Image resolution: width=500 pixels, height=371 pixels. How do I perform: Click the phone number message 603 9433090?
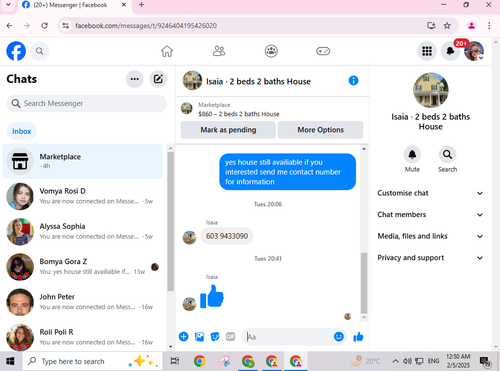[227, 236]
